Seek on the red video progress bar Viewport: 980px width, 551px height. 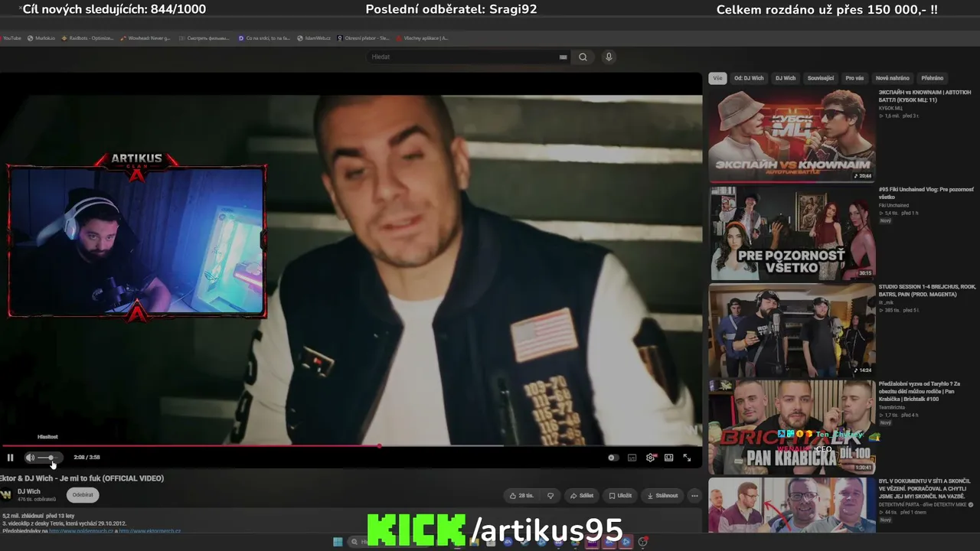click(x=351, y=445)
